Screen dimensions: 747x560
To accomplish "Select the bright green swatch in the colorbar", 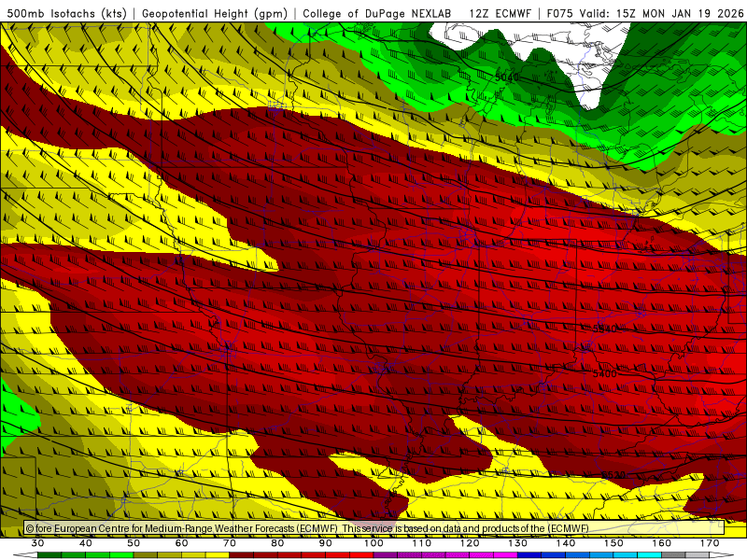I will [x=121, y=555].
